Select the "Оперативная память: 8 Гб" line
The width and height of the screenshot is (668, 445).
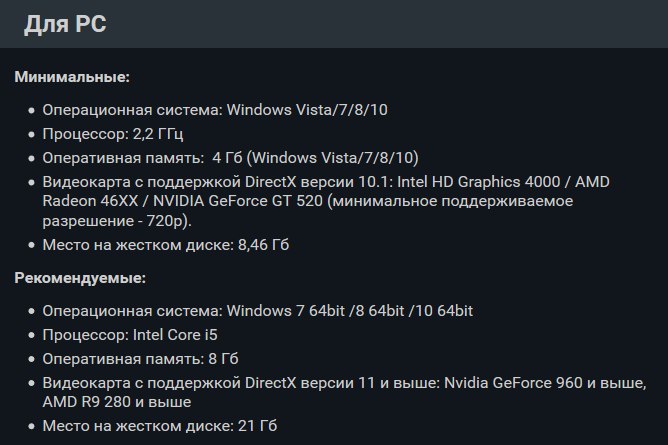pyautogui.click(x=140, y=359)
